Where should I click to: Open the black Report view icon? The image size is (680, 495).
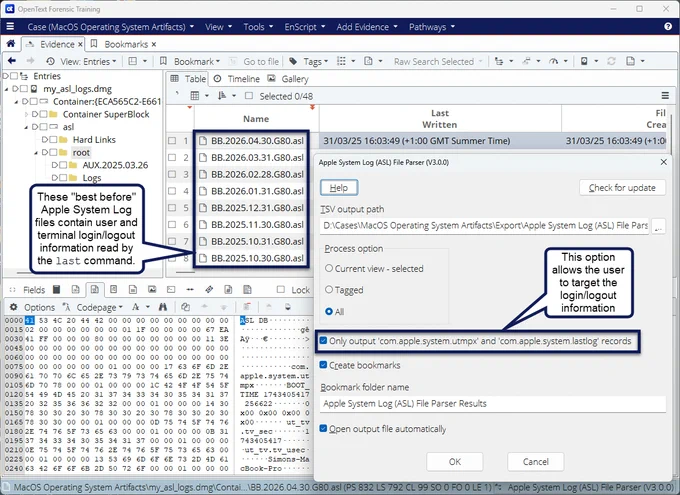point(56,289)
